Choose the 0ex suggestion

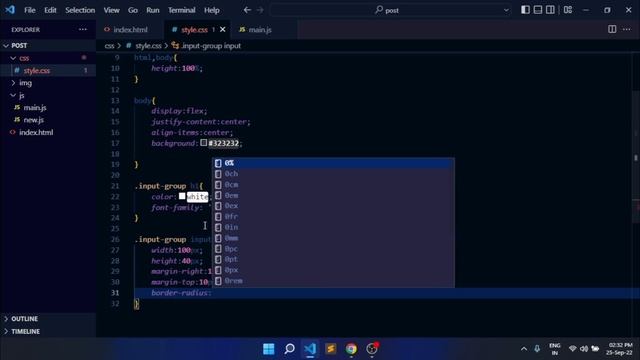coord(333,206)
